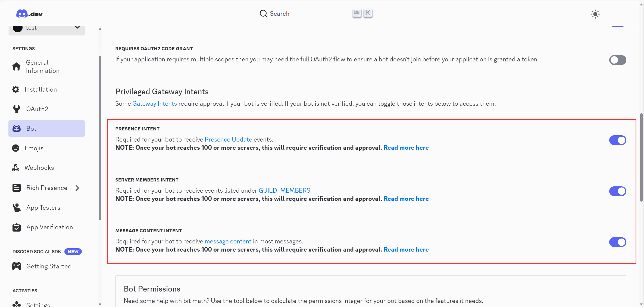Image resolution: width=644 pixels, height=307 pixels.
Task: Click the sidebar scrollbar thumb
Action: [100, 138]
